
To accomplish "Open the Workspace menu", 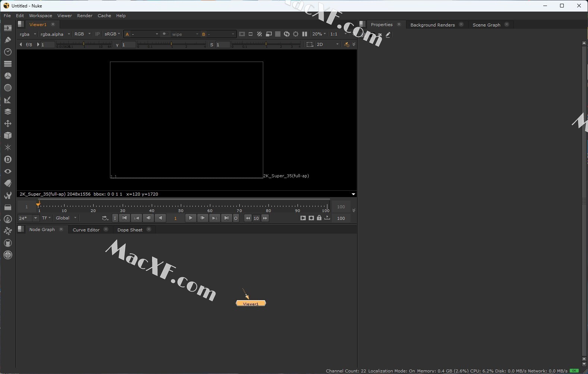I will pos(41,16).
